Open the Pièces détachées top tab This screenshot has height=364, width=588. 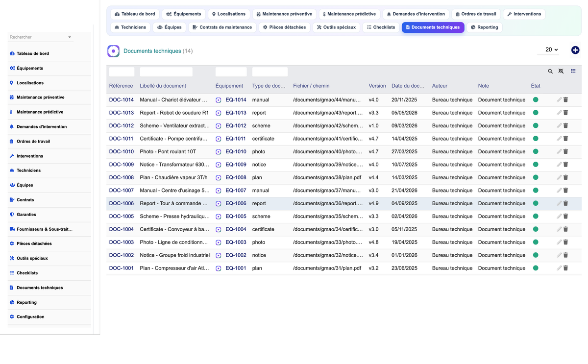pos(284,27)
